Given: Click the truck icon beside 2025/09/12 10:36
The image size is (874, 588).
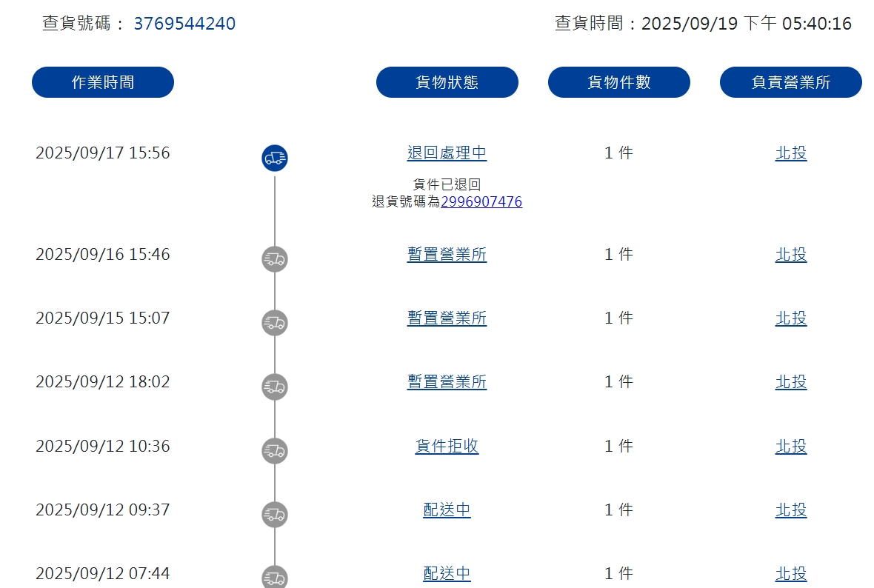Looking at the screenshot, I should pyautogui.click(x=275, y=450).
